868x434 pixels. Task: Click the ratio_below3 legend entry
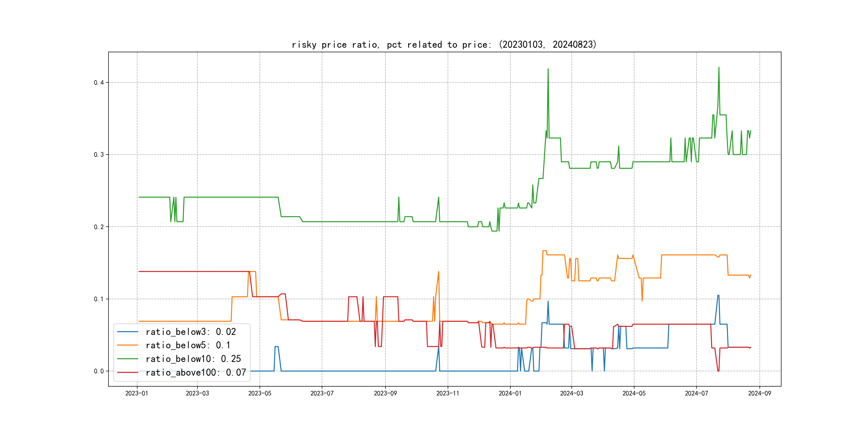tap(191, 332)
